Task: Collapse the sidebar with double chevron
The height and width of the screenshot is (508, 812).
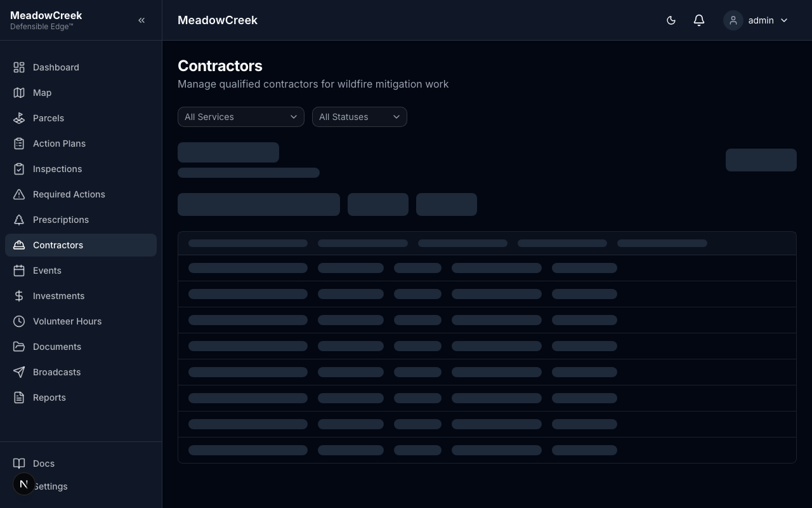Action: pyautogui.click(x=141, y=20)
